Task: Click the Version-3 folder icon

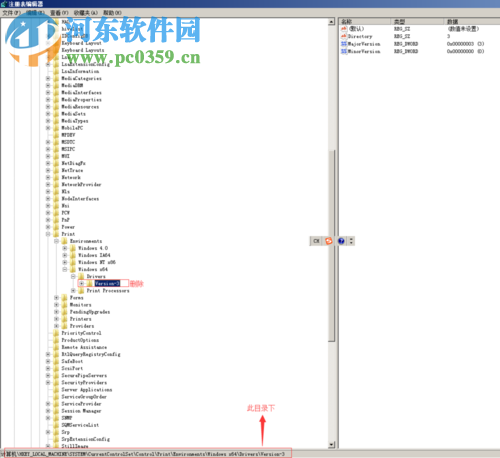Action: (x=90, y=284)
